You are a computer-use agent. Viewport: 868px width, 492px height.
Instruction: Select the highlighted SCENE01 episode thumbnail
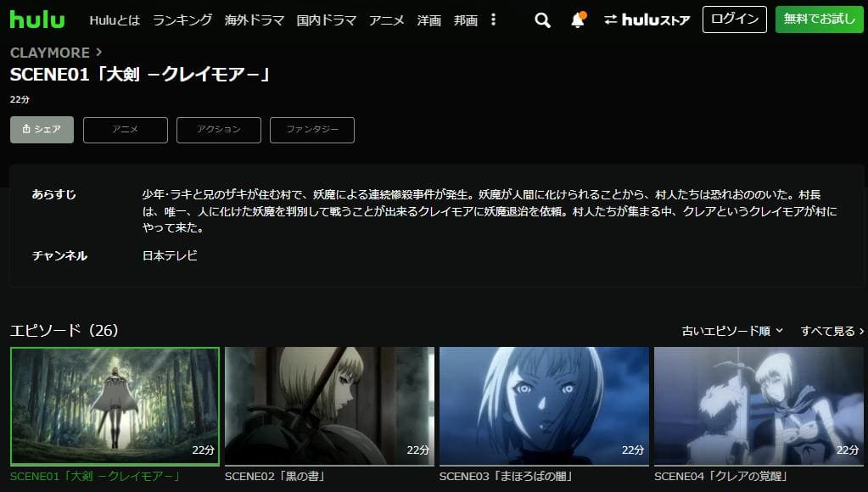[x=115, y=403]
